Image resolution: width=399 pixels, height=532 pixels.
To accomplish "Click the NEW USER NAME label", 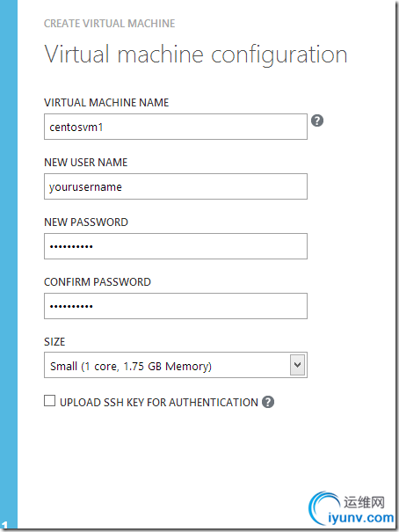I will click(86, 163).
